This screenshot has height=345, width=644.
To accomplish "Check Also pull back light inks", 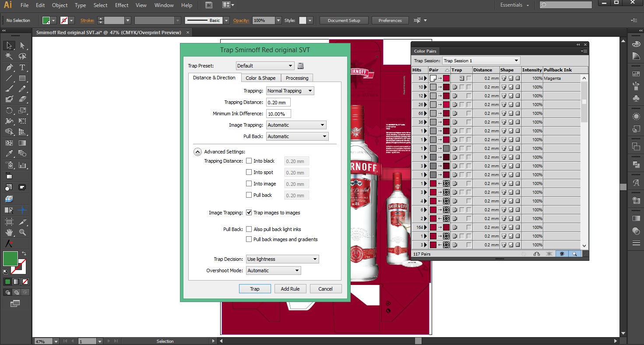I will click(249, 229).
